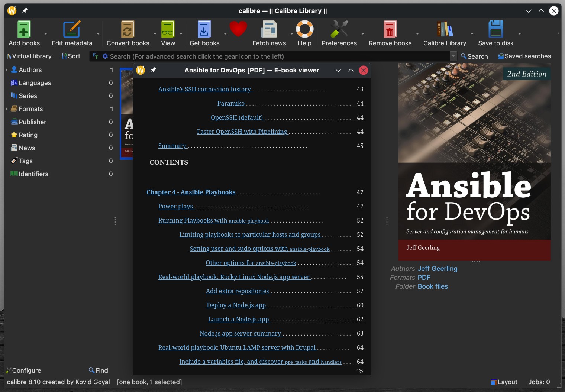The width and height of the screenshot is (565, 392).
Task: Click the more toolbar items overflow handle
Action: click(x=558, y=34)
